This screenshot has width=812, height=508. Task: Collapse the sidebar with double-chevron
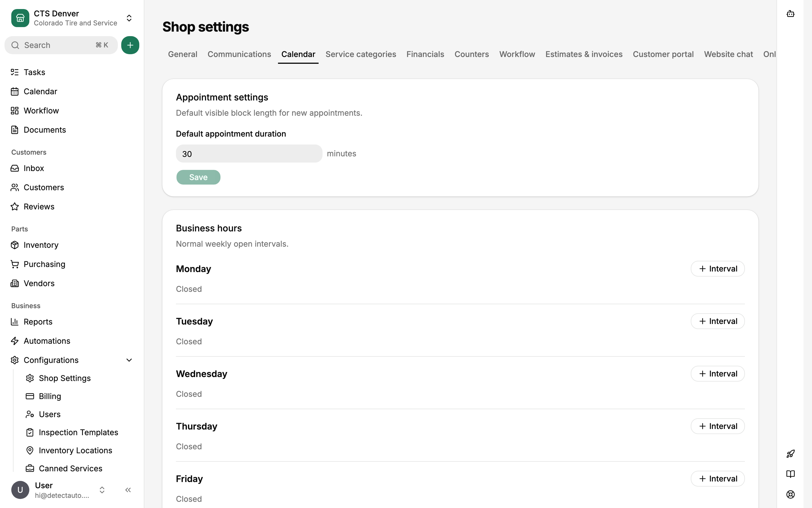(128, 490)
